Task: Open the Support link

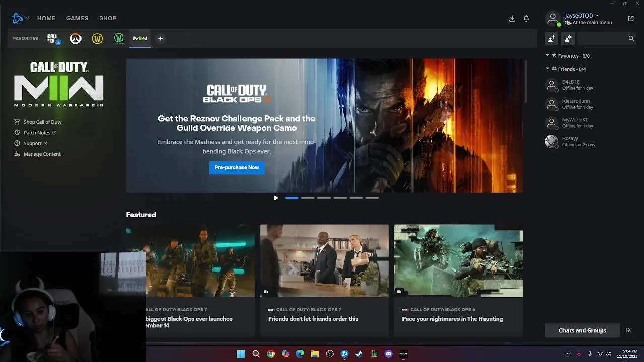Action: click(x=31, y=143)
